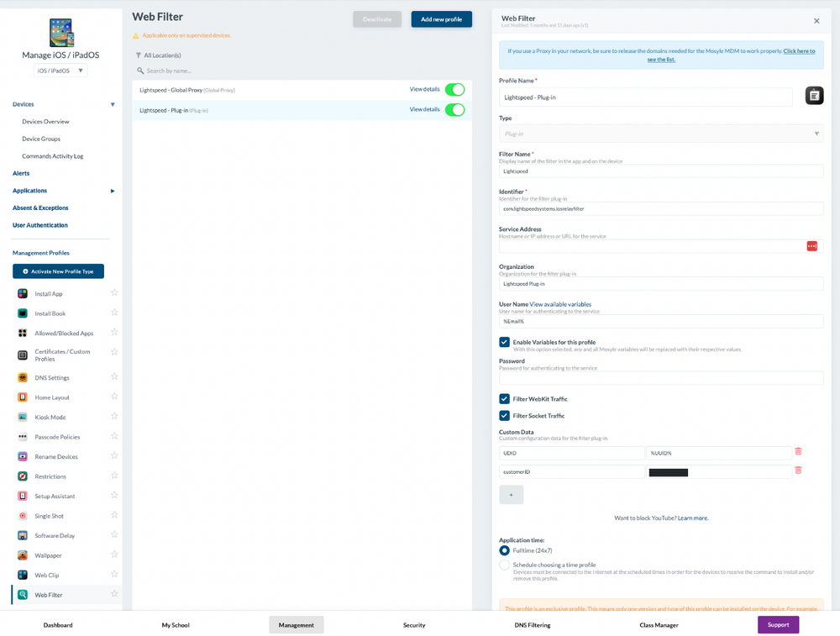Click Activate New Profile Type button

tap(59, 271)
